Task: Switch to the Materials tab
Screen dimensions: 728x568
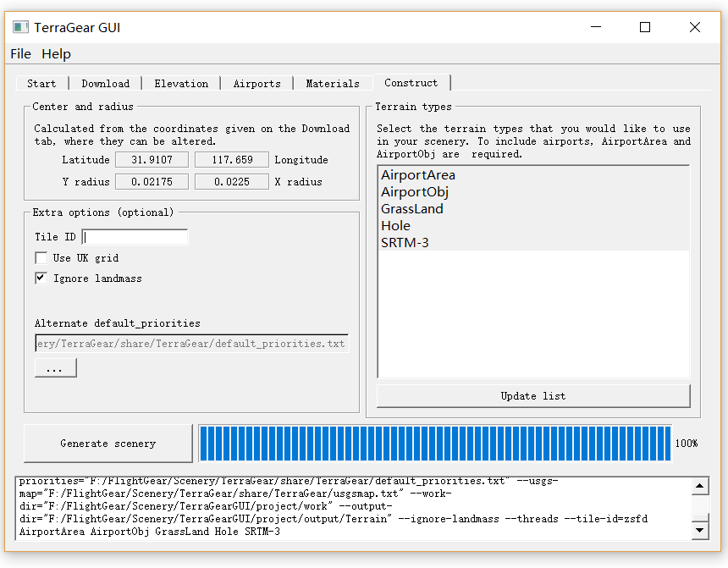Action: tap(333, 83)
